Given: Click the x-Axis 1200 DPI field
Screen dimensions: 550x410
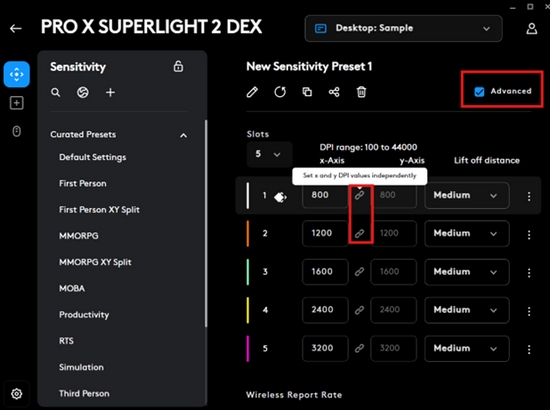Looking at the screenshot, I should click(x=325, y=234).
